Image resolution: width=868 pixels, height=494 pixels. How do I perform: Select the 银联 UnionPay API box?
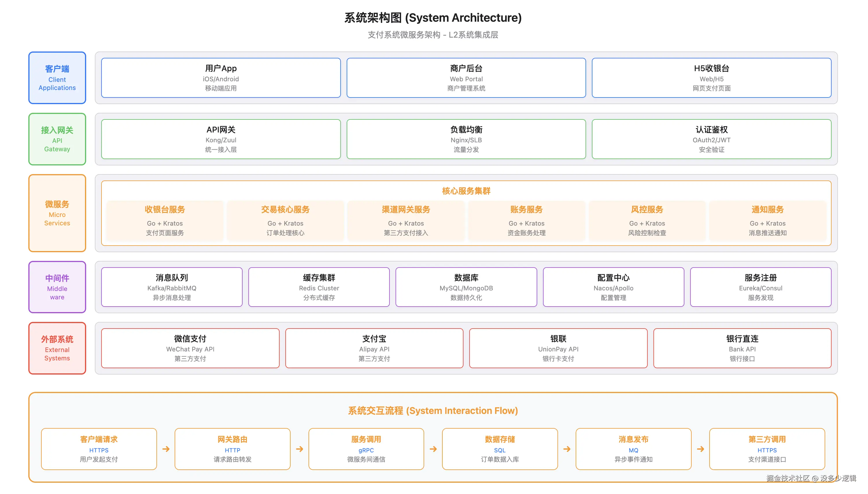click(558, 348)
